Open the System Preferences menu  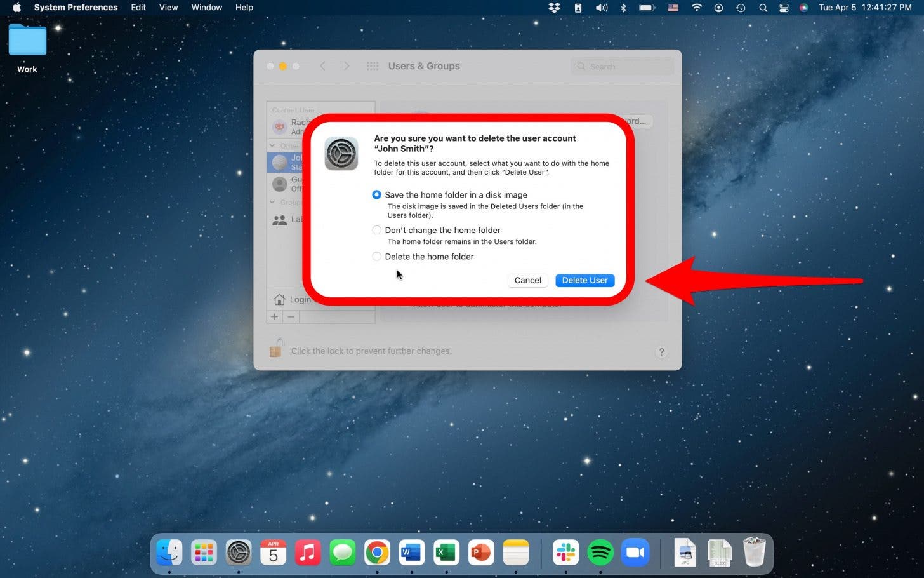76,7
